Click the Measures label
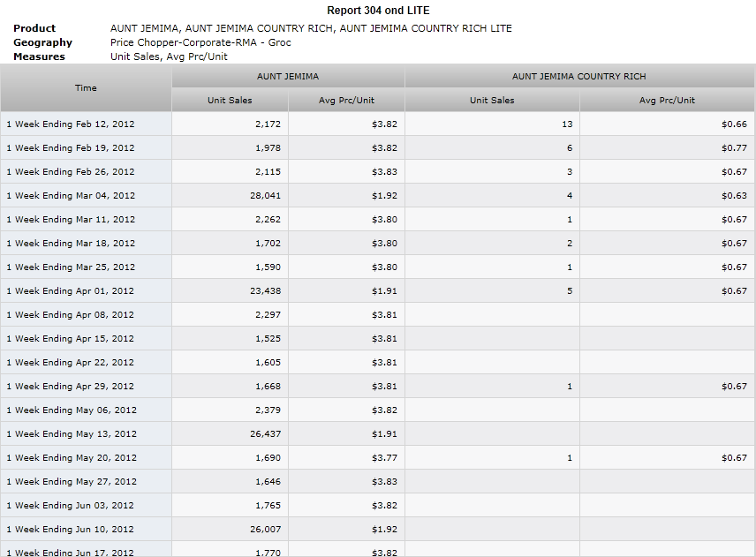This screenshot has height=557, width=756. point(39,56)
